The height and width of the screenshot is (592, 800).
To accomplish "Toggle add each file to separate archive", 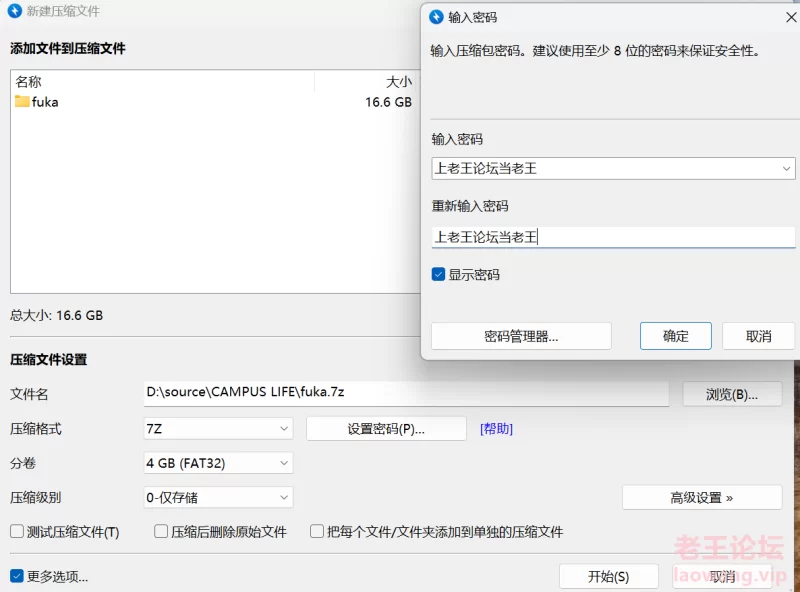I will tap(317, 531).
